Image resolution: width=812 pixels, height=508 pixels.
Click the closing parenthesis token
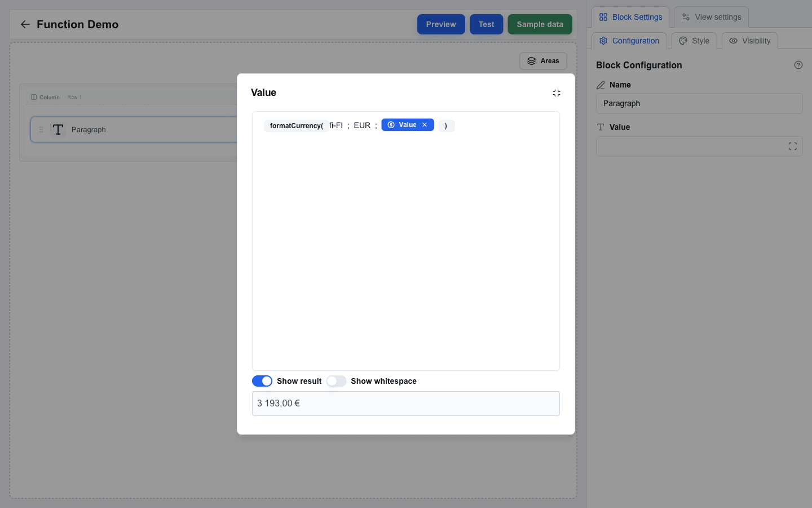[x=446, y=125]
